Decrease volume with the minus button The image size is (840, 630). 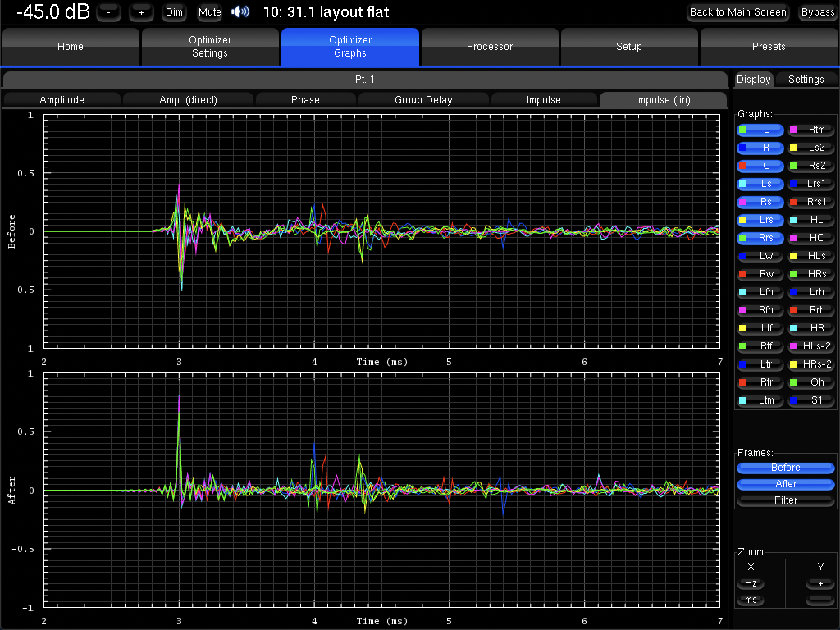[108, 12]
